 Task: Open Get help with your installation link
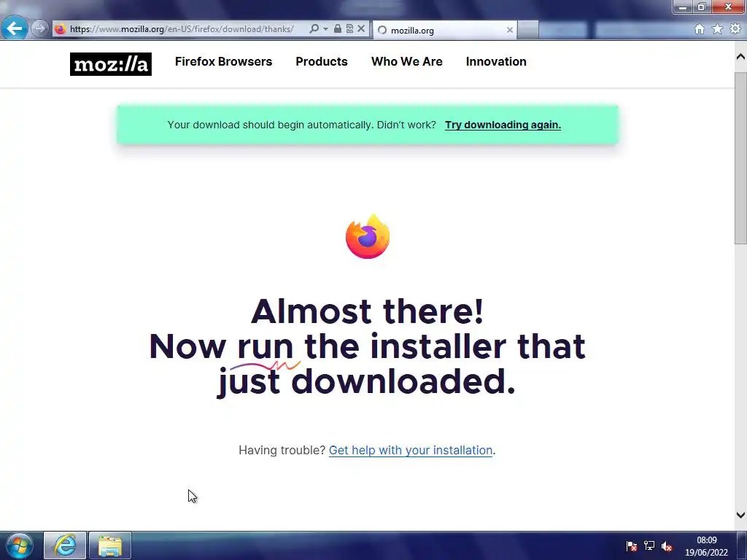[x=411, y=450]
